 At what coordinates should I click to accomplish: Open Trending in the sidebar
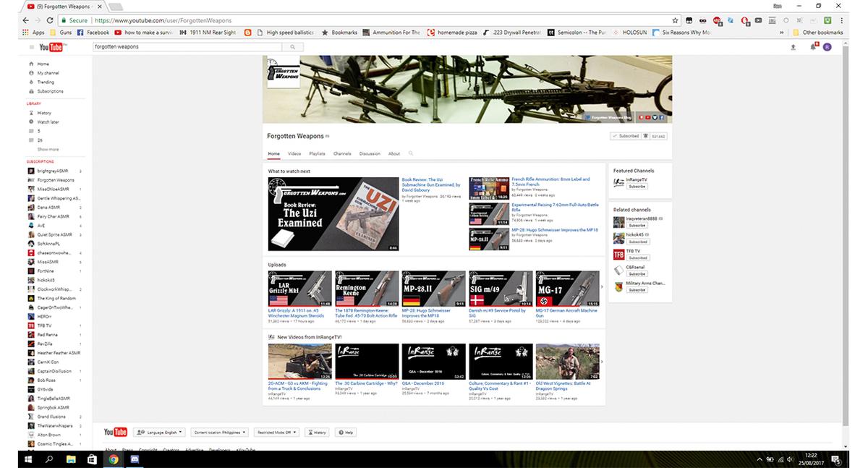pos(46,82)
